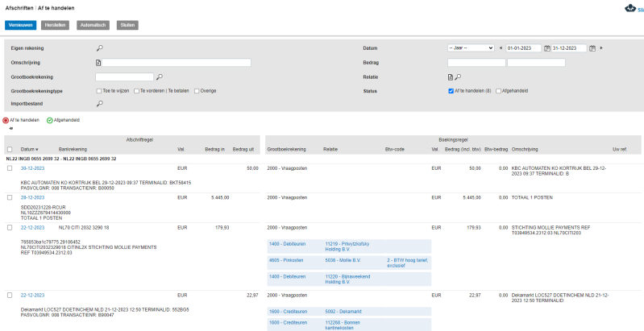This screenshot has width=644, height=331.
Task: Uncheck the Af te handelen status checkbox
Action: click(x=451, y=91)
